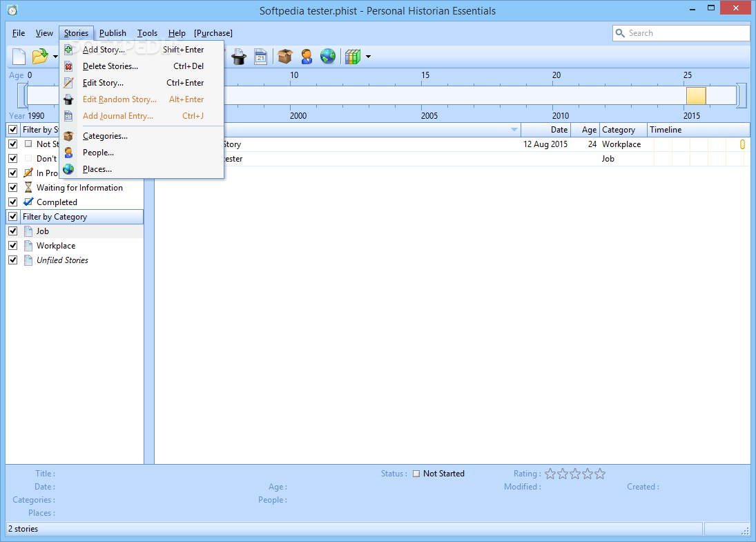Image resolution: width=756 pixels, height=542 pixels.
Task: Click the magician hat random story icon
Action: click(239, 57)
